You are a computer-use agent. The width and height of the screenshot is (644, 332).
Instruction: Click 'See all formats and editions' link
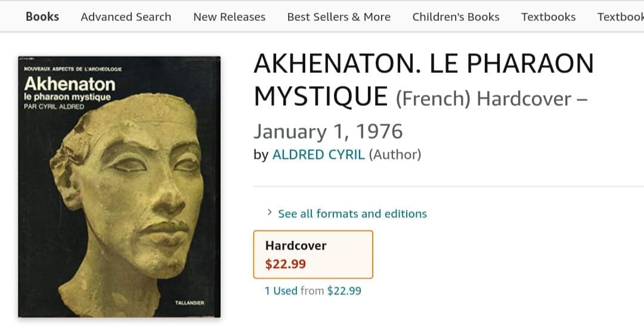352,214
